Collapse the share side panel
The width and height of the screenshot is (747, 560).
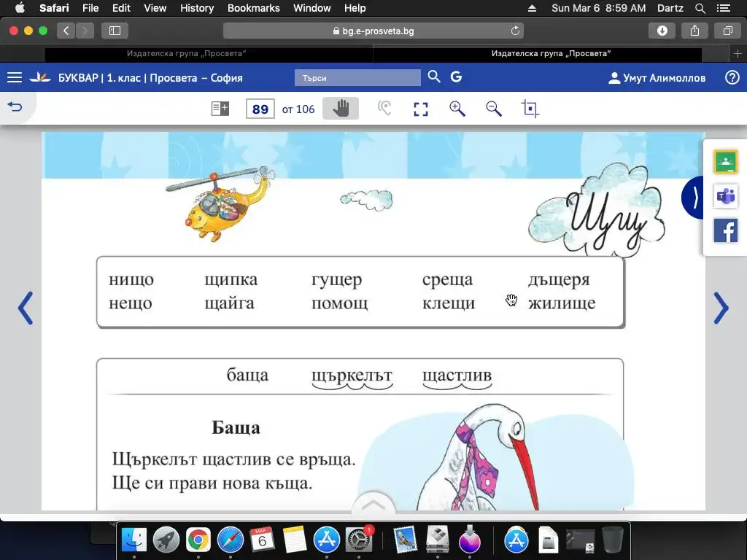click(x=693, y=197)
